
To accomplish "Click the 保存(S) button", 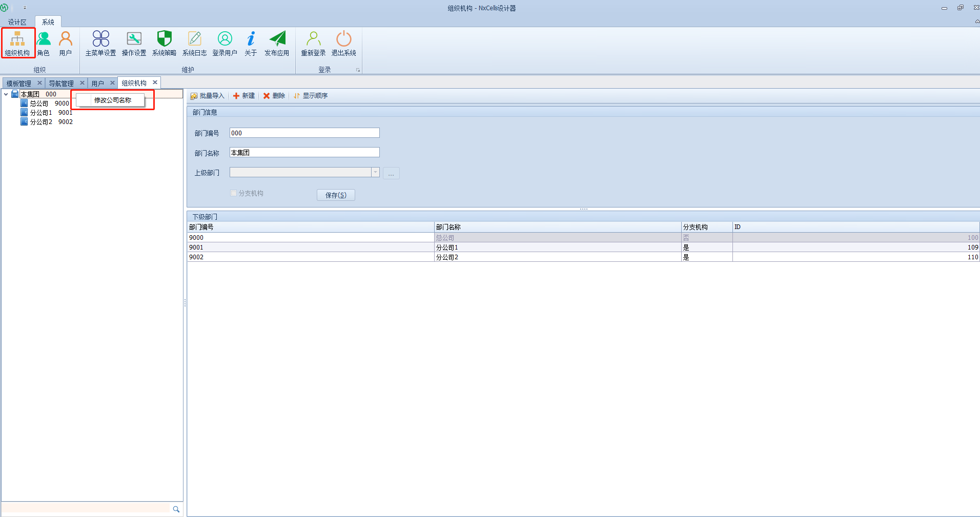I will click(336, 195).
